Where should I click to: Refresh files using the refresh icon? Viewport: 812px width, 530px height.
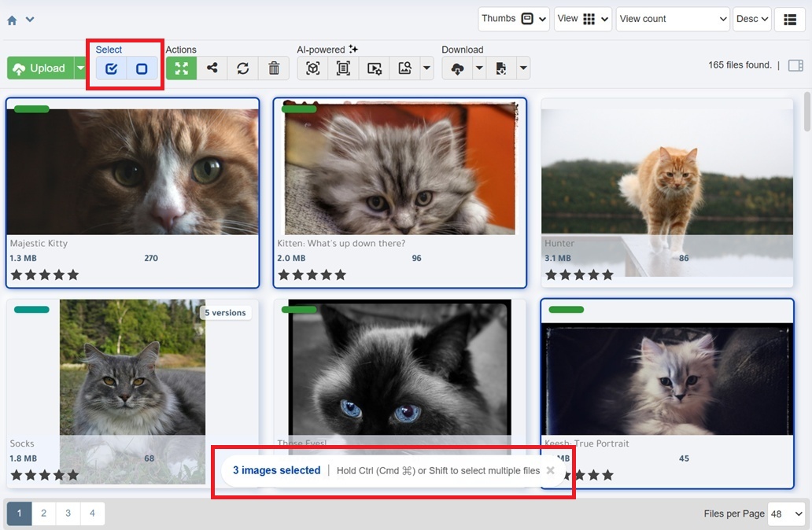(x=242, y=68)
